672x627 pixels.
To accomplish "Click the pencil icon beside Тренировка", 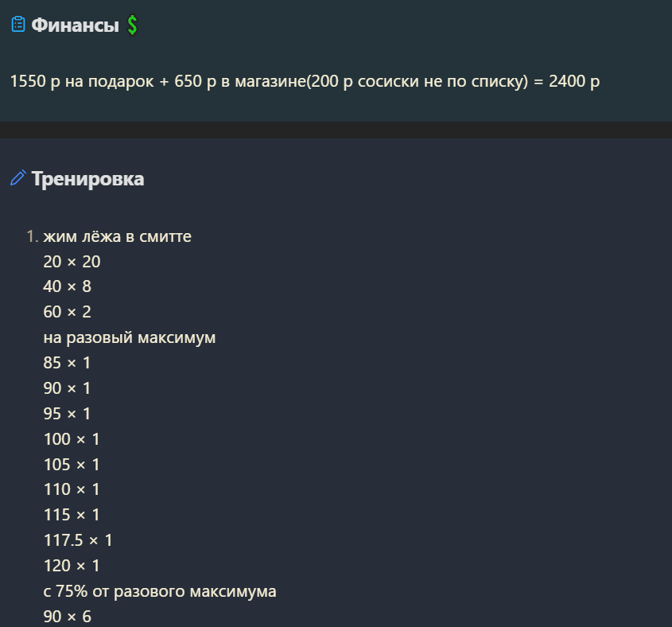I will 18,177.
